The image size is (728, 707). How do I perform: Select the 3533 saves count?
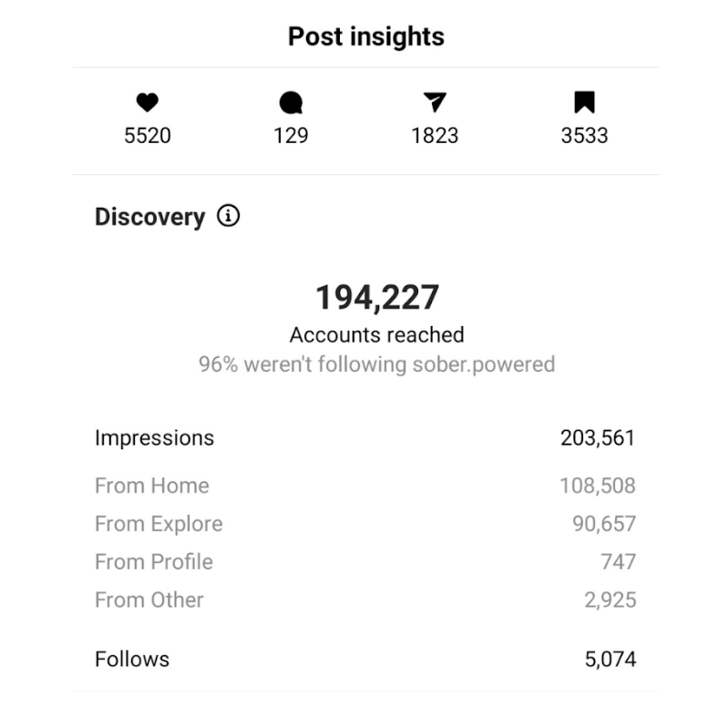[x=585, y=136]
